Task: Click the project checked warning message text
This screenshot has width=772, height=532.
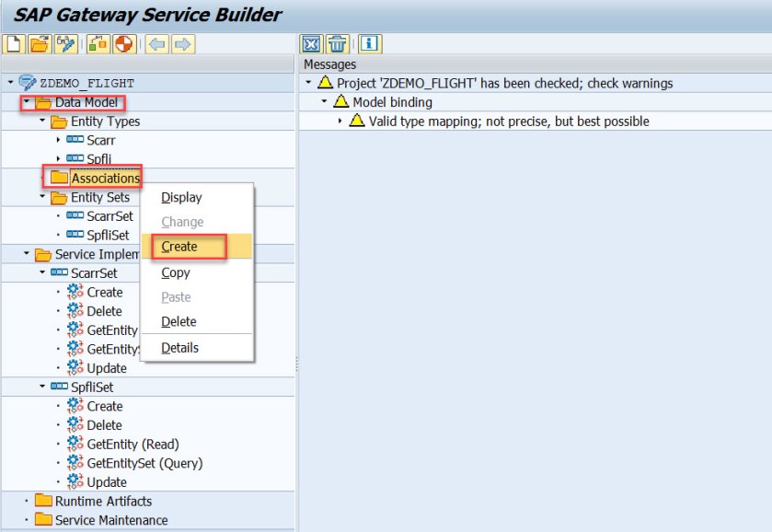Action: [x=504, y=83]
